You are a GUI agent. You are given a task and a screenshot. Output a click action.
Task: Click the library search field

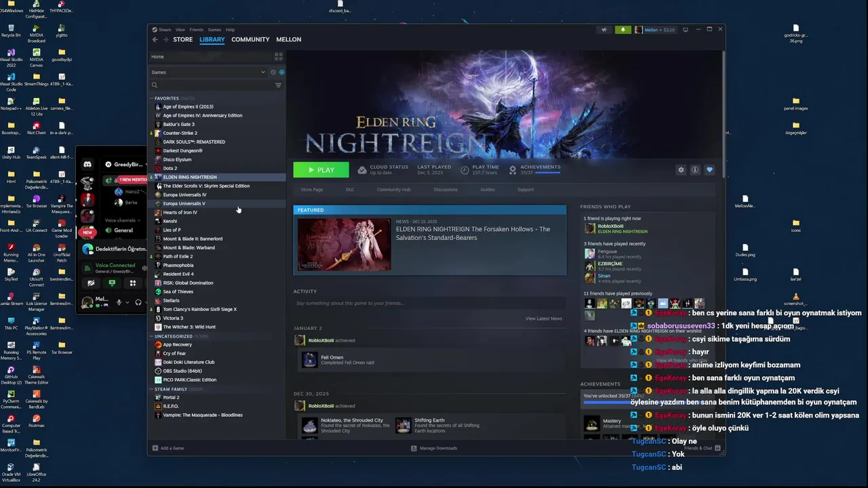tap(210, 85)
